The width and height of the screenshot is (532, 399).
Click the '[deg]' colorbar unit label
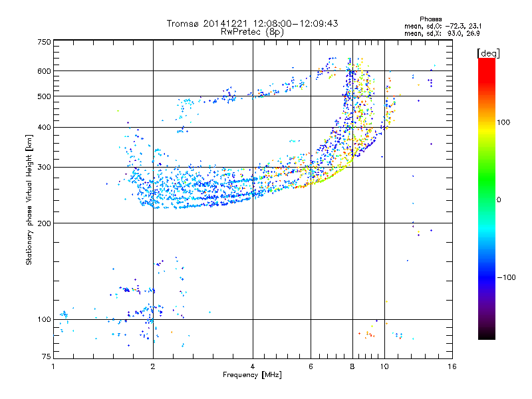pyautogui.click(x=488, y=53)
